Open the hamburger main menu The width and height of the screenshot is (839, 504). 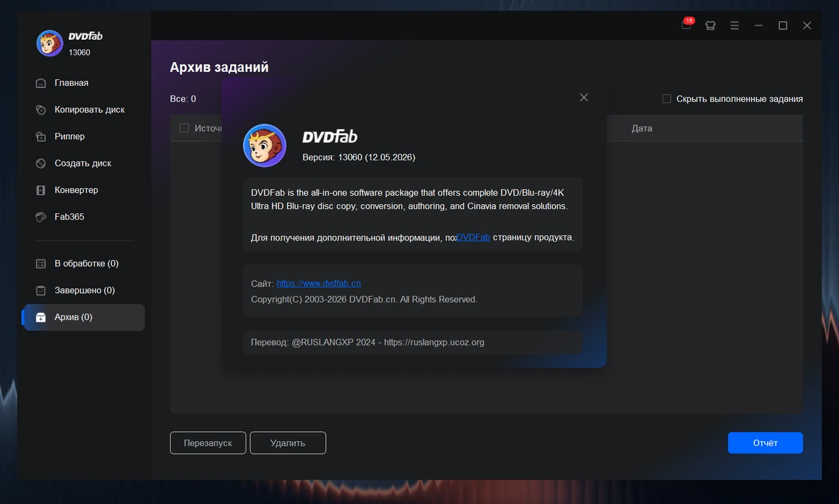point(734,26)
